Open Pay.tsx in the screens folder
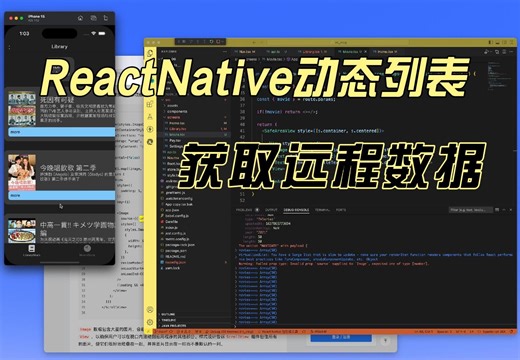This screenshot has height=360, width=520. point(175,140)
